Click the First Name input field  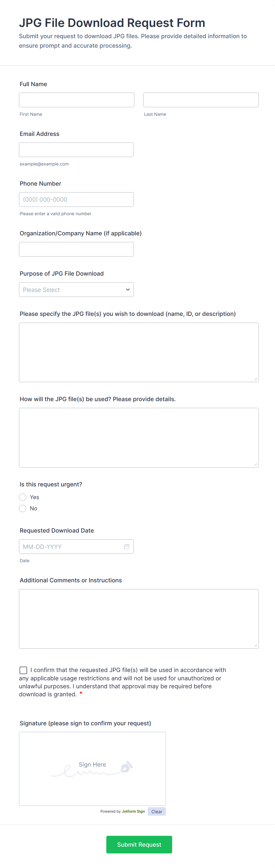[x=77, y=100]
